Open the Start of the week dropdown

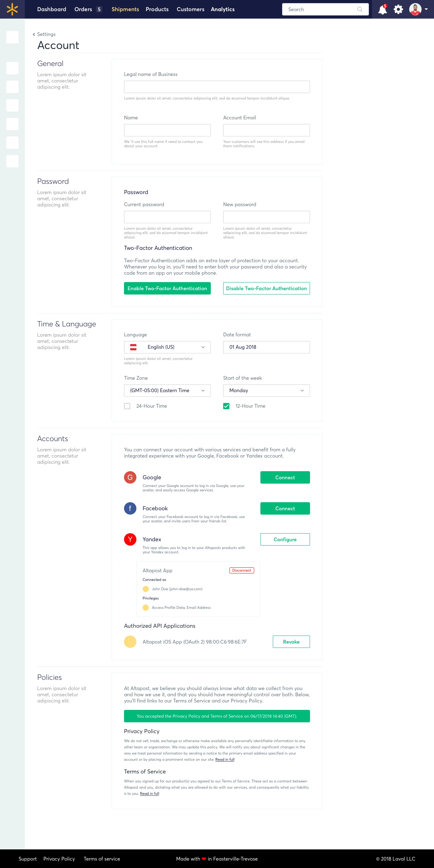coord(266,391)
